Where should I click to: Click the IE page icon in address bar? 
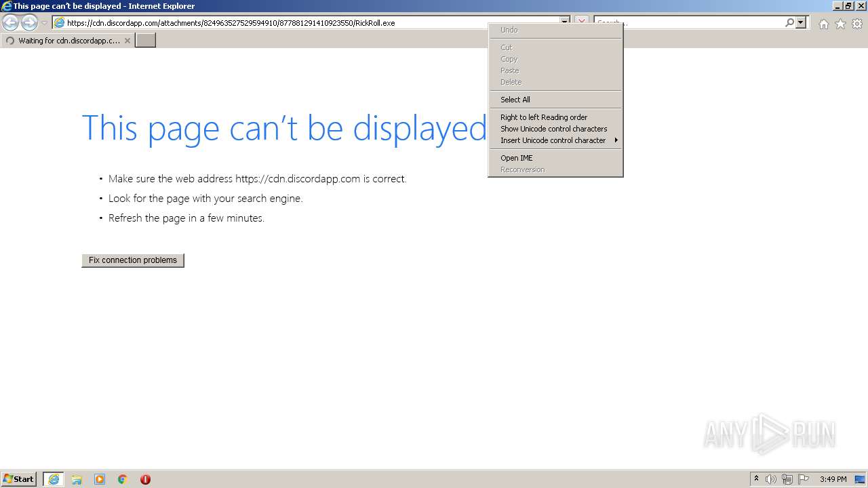point(59,23)
